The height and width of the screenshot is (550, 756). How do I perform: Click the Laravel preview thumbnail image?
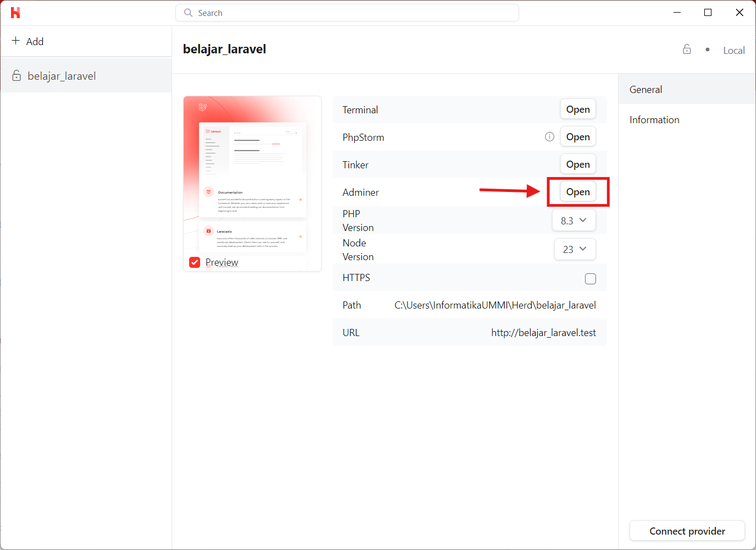[252, 170]
